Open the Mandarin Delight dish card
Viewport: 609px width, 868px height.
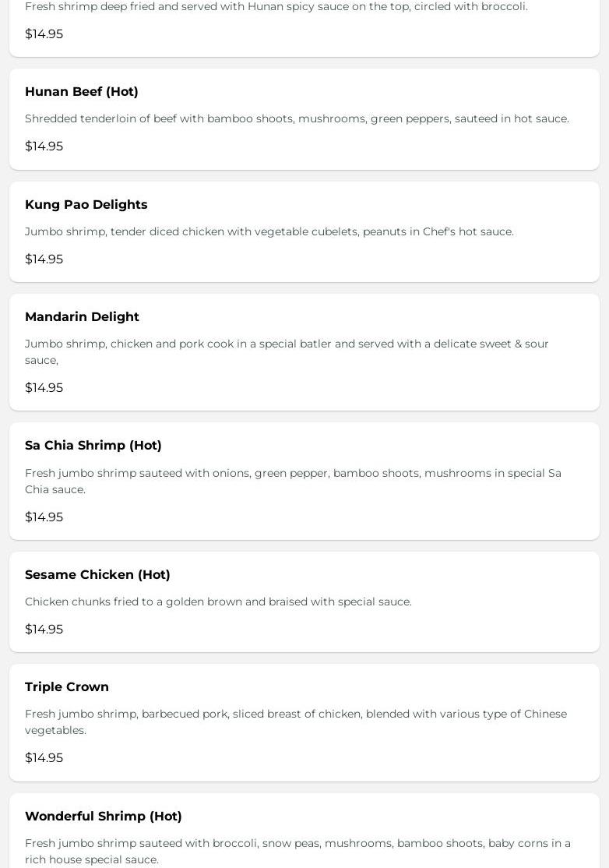tap(304, 352)
